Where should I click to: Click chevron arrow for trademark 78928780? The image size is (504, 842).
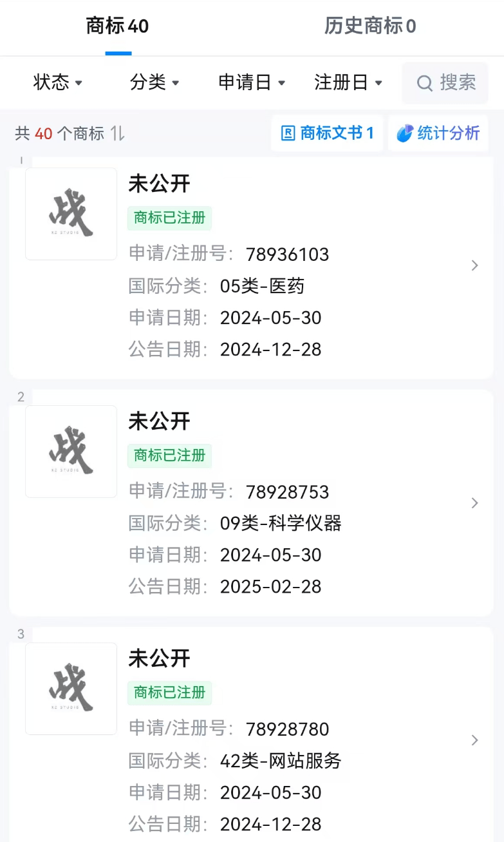pyautogui.click(x=475, y=740)
